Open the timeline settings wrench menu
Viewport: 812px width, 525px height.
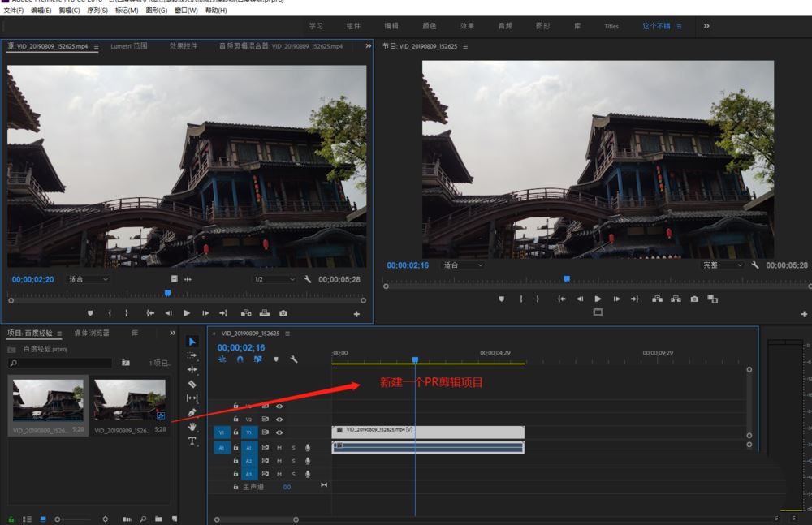pyautogui.click(x=294, y=357)
